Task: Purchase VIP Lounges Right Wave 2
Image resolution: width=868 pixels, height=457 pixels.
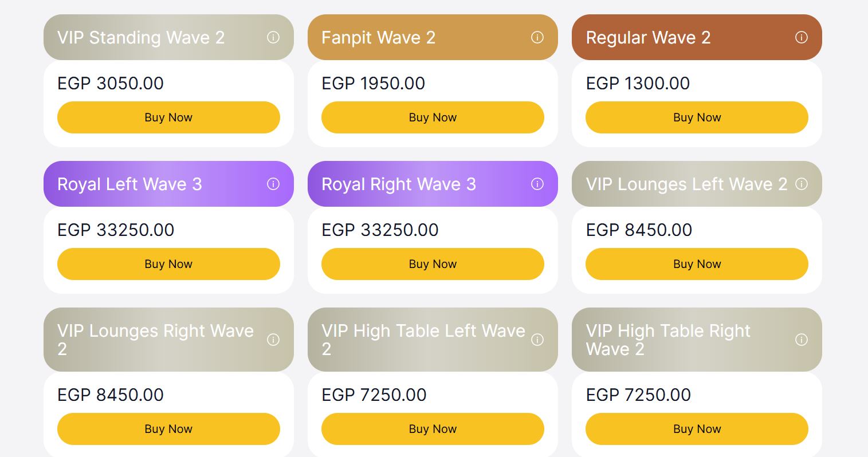Action: (x=168, y=429)
